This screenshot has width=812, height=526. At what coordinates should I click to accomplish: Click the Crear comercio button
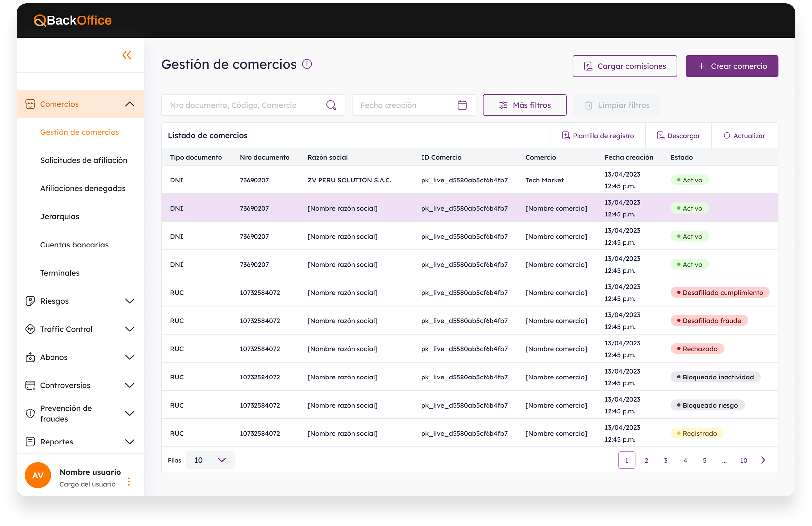point(732,66)
